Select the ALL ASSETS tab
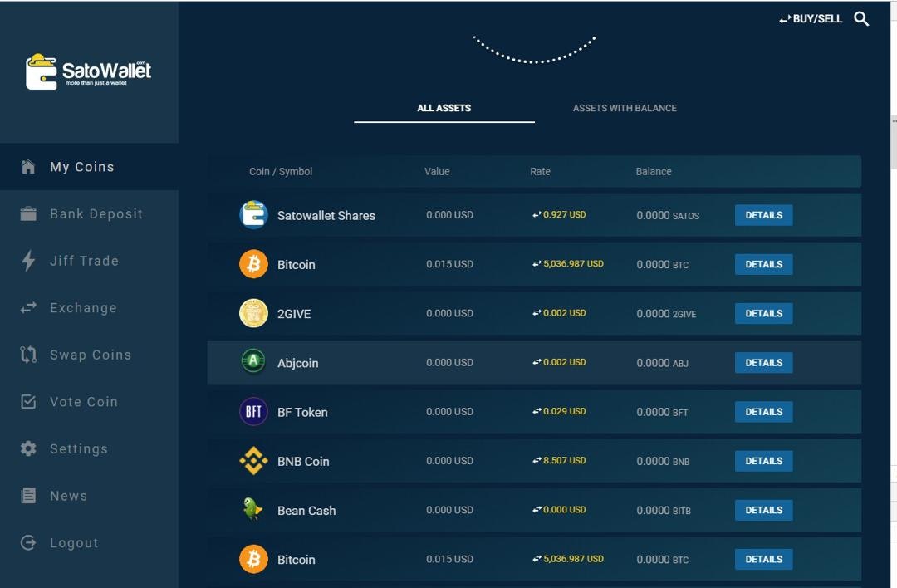Screen dimensions: 897x588 tap(444, 107)
